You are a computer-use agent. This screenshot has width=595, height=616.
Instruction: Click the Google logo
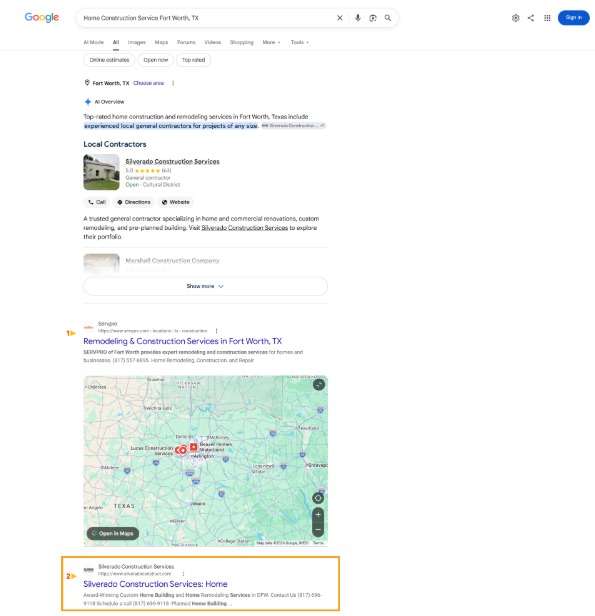coord(42,18)
